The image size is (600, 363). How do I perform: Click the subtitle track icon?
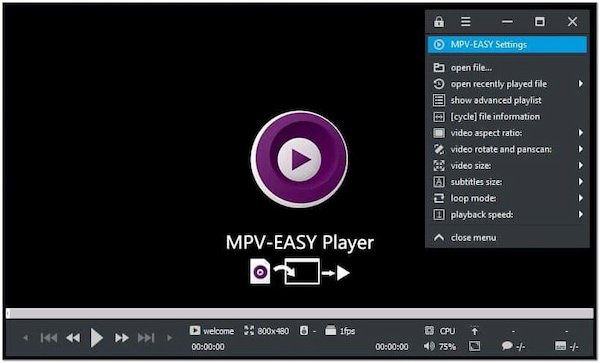pyautogui.click(x=560, y=347)
